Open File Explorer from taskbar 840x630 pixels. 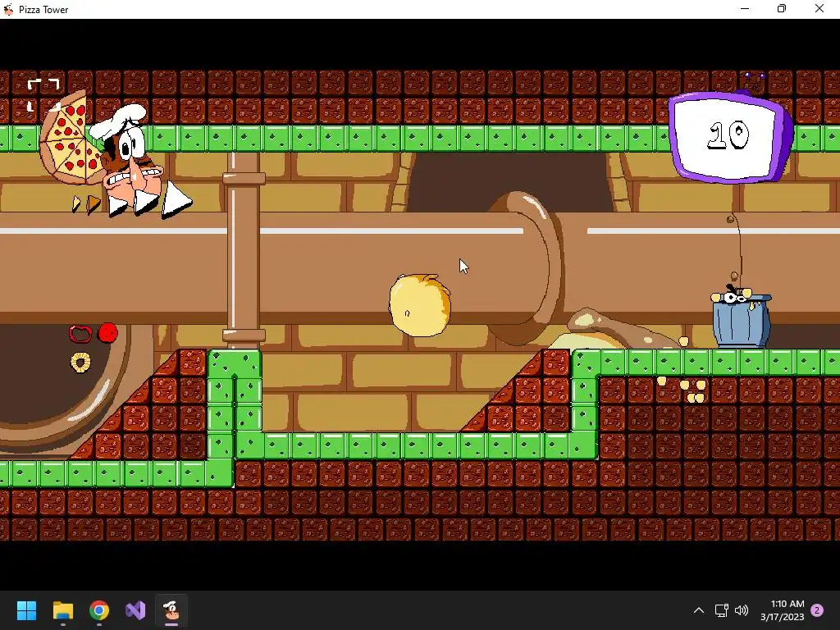[62, 610]
